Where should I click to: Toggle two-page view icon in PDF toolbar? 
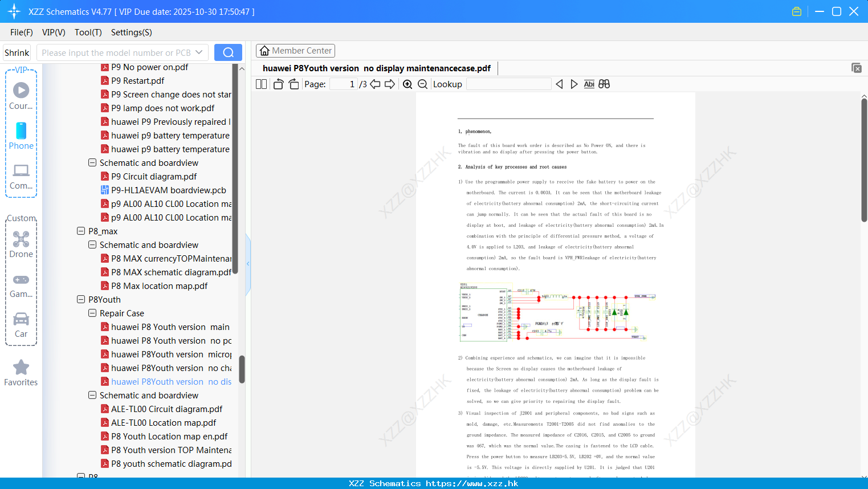(261, 84)
